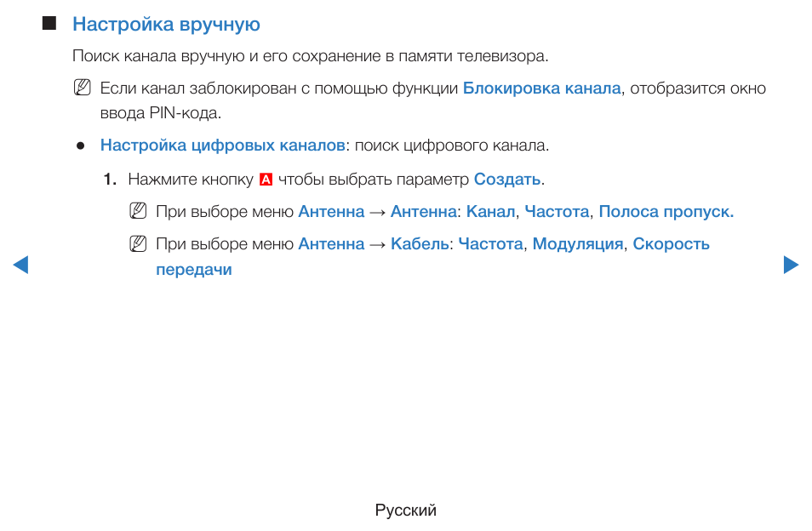The height and width of the screenshot is (531, 812).
Task: Click the Канал parameter link
Action: tap(490, 211)
